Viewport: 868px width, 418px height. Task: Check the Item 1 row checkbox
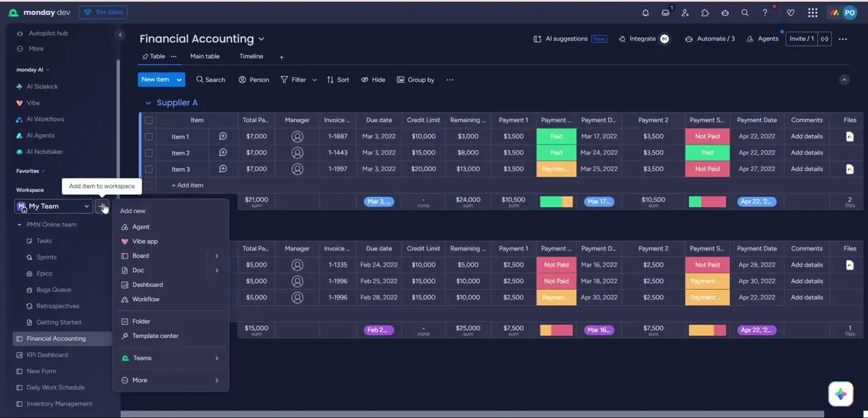pyautogui.click(x=149, y=136)
